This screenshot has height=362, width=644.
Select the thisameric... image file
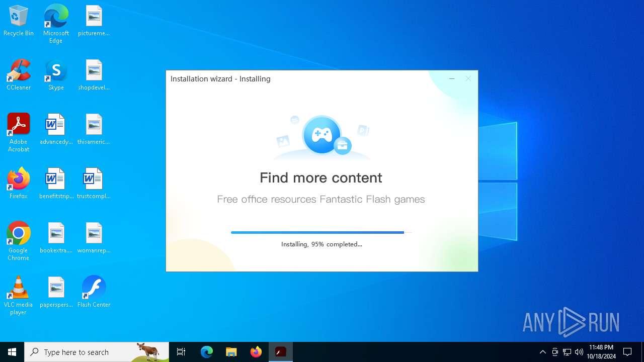94,130
